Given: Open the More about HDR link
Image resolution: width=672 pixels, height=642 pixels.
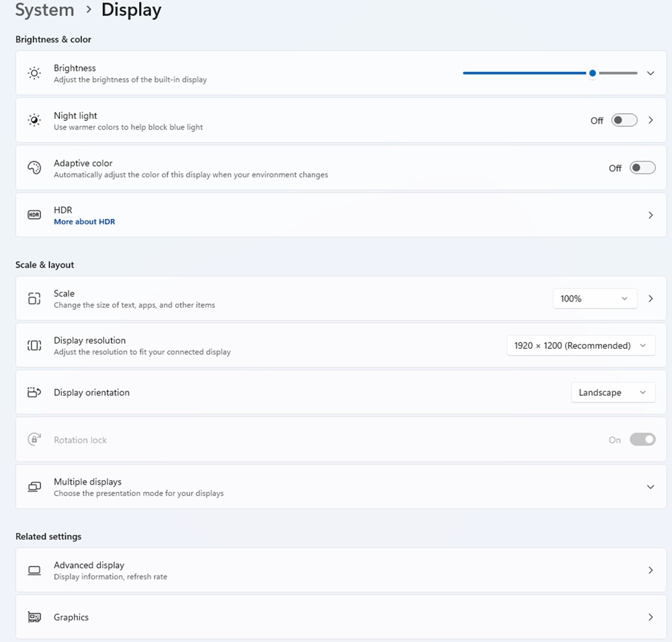Looking at the screenshot, I should point(84,222).
